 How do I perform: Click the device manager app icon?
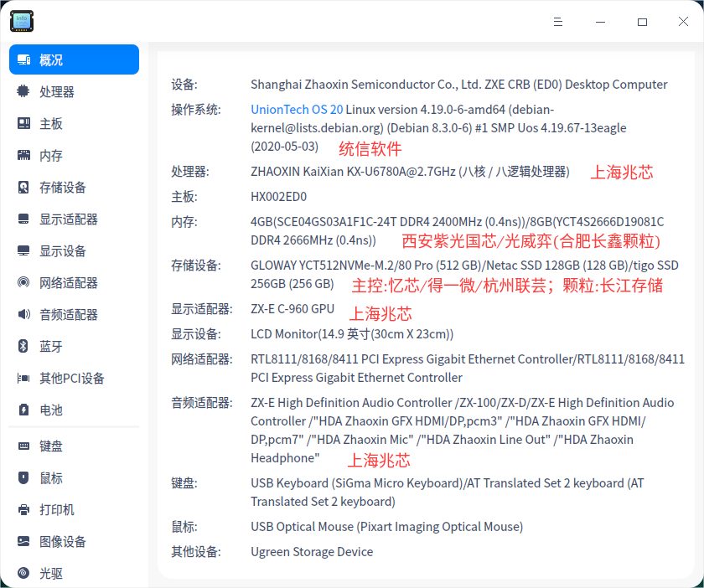click(x=22, y=22)
